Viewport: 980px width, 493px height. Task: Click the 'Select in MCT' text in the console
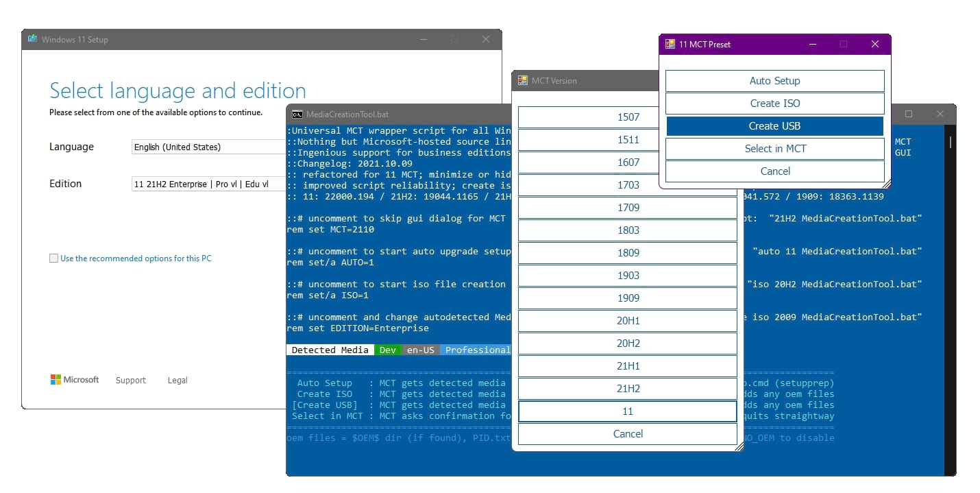point(328,416)
